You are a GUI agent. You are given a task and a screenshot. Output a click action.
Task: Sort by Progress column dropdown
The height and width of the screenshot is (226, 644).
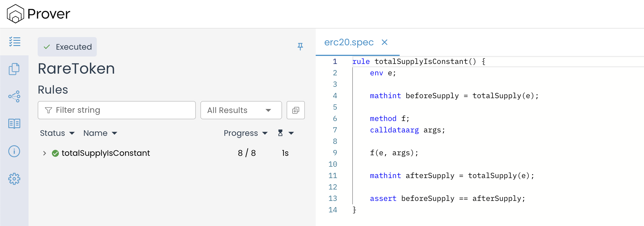point(245,133)
